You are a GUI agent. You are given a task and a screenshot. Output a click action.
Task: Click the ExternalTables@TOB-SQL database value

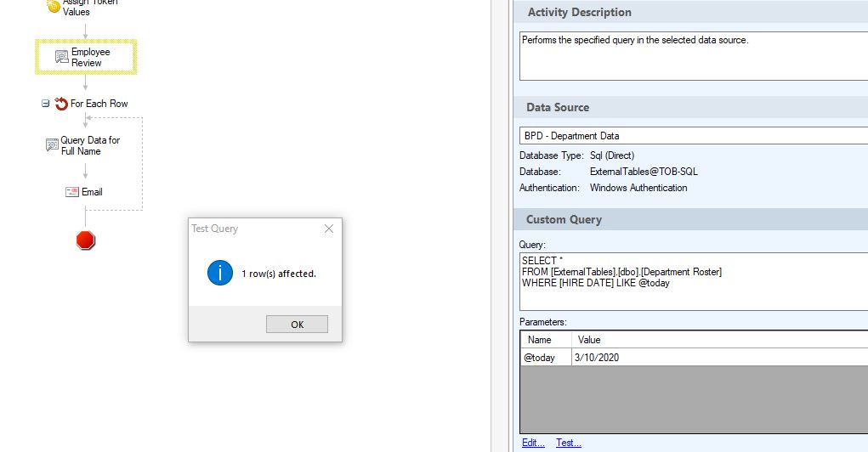[x=644, y=172]
